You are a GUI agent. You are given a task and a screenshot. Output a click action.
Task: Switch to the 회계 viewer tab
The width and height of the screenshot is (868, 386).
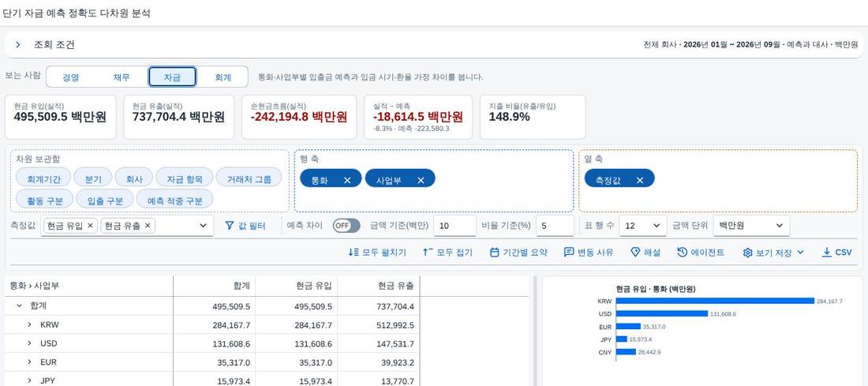223,77
